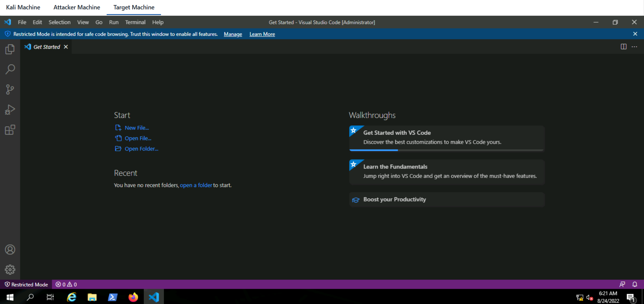Open the Go menu
The width and height of the screenshot is (644, 304).
point(99,22)
